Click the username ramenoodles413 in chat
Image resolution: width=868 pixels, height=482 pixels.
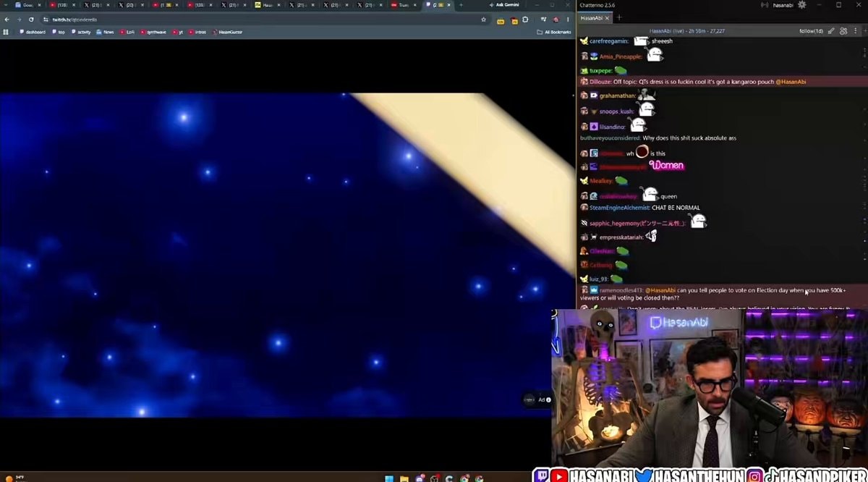[621, 290]
